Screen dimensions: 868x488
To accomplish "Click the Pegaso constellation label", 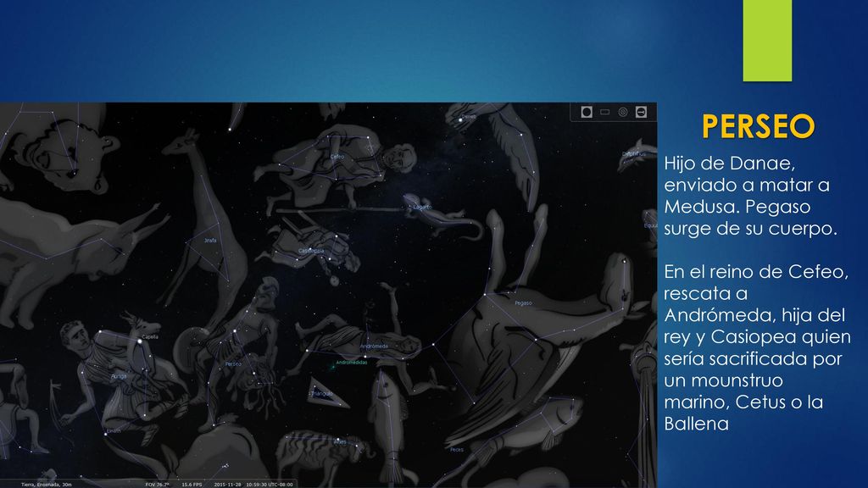I will pos(523,302).
